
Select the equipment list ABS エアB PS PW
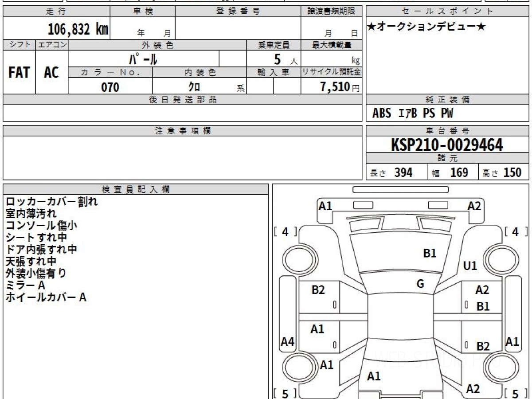coord(413,113)
